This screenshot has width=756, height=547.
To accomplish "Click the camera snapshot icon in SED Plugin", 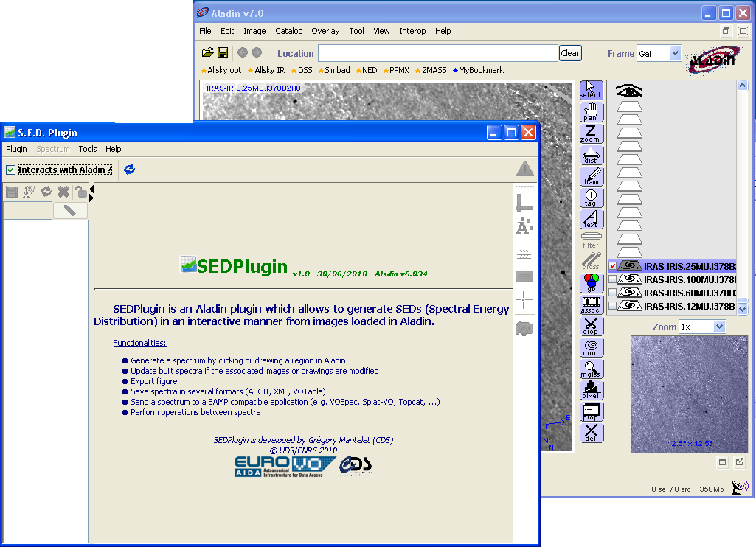I will (524, 329).
